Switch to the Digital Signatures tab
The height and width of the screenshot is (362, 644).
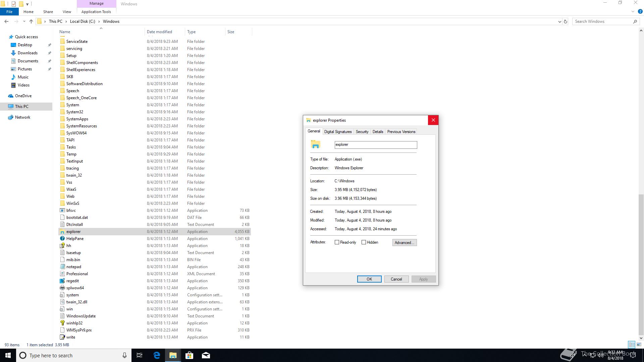click(x=338, y=132)
